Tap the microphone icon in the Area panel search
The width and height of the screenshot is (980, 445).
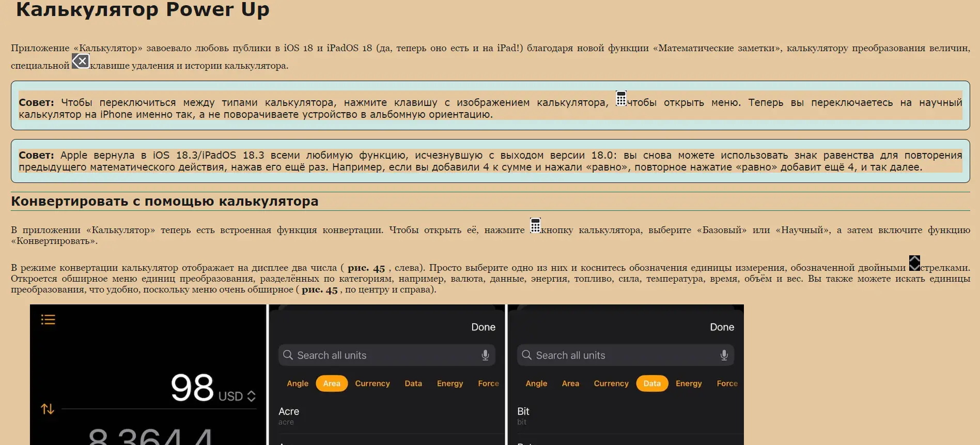pyautogui.click(x=485, y=355)
